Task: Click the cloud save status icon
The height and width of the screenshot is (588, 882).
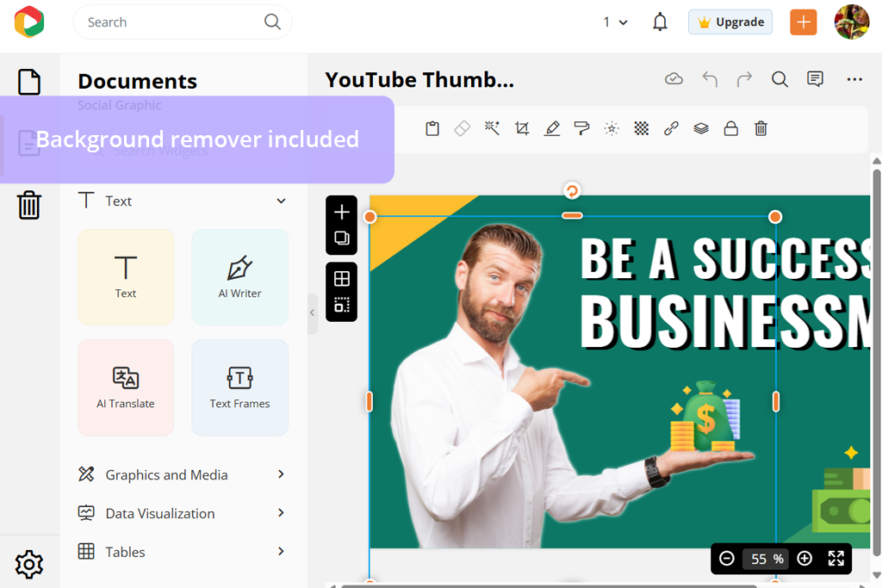Action: pos(674,79)
